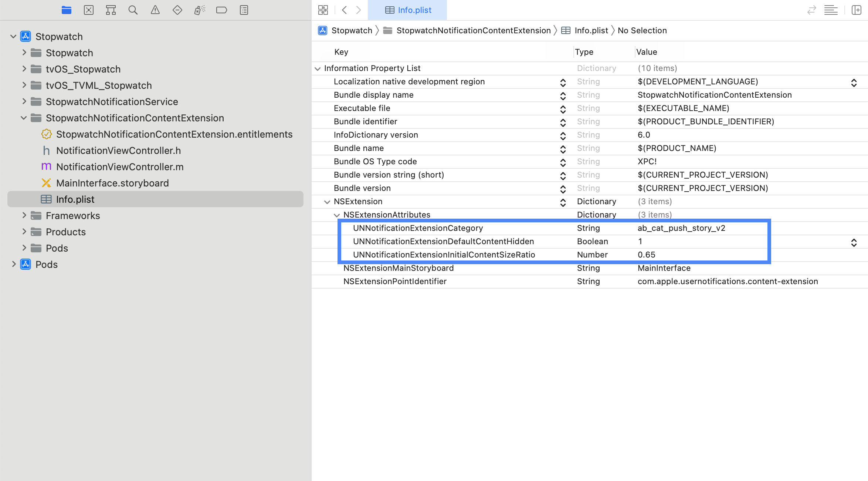Open NotificationViewController.m in the navigator
Viewport: 868px width, 481px height.
click(120, 167)
